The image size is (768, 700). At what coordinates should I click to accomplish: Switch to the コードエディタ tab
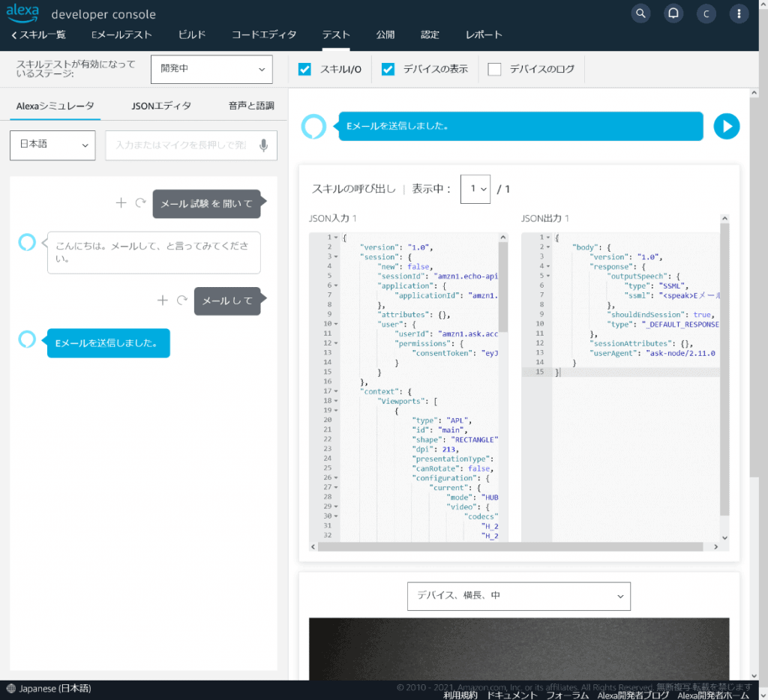click(x=264, y=34)
